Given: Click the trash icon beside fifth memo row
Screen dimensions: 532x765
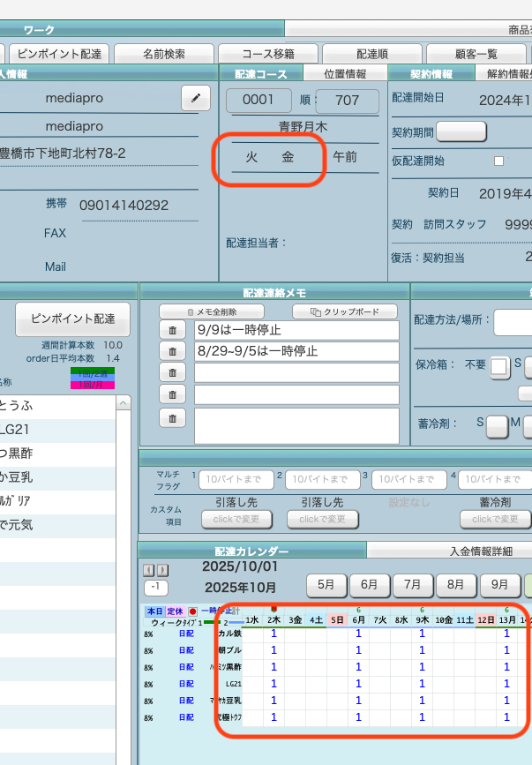Looking at the screenshot, I should pos(172,418).
